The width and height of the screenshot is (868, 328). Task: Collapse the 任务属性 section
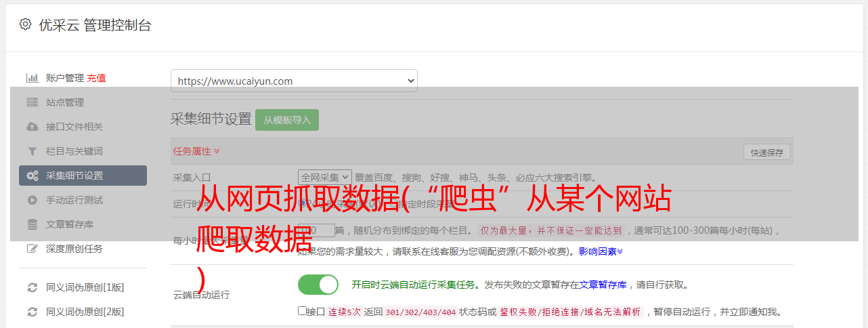(x=196, y=151)
